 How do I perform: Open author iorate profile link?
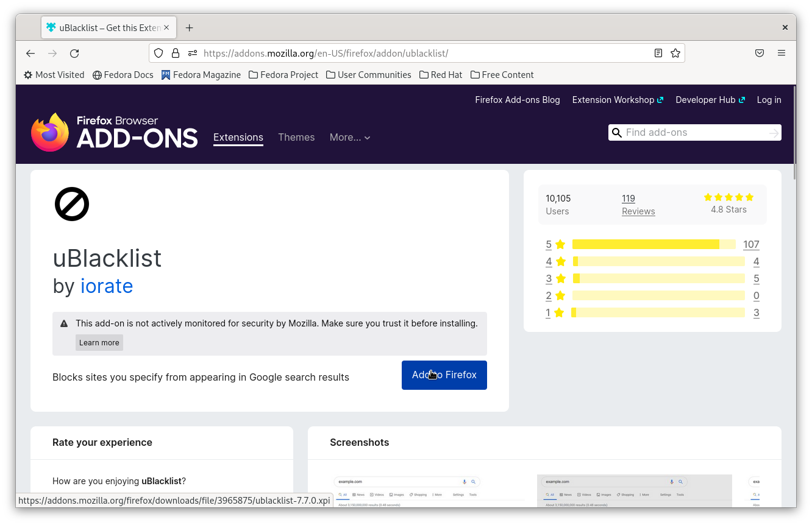coord(107,286)
